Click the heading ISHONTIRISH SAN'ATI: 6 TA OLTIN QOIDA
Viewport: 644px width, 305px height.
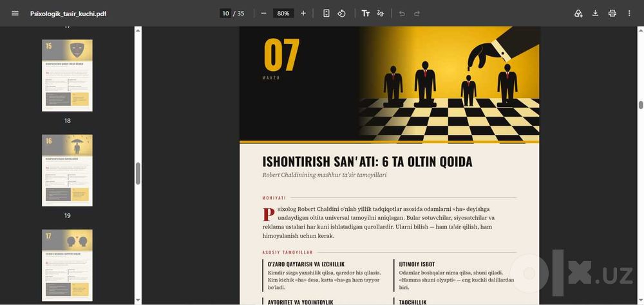(x=367, y=162)
